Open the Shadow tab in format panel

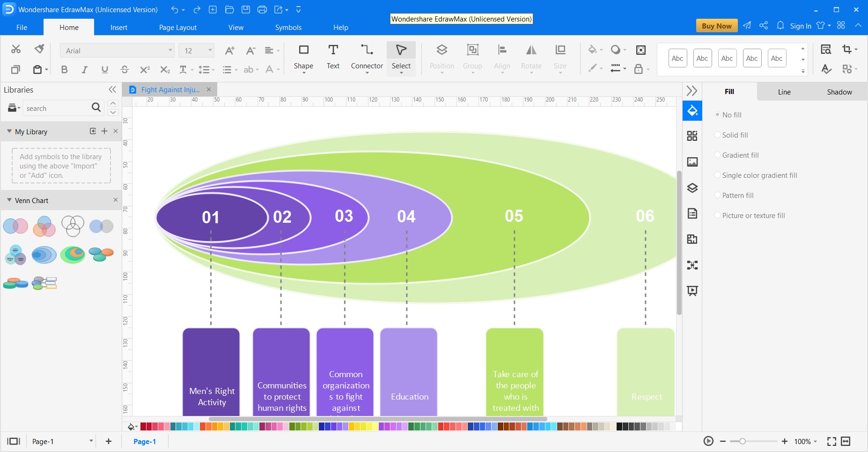(x=839, y=92)
